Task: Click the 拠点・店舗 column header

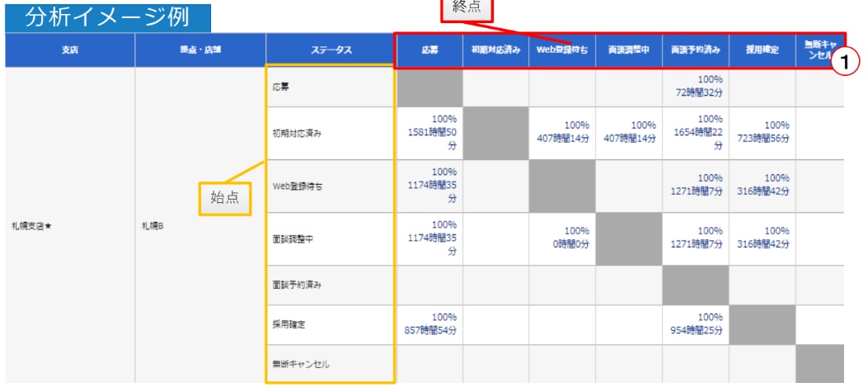Action: 200,50
